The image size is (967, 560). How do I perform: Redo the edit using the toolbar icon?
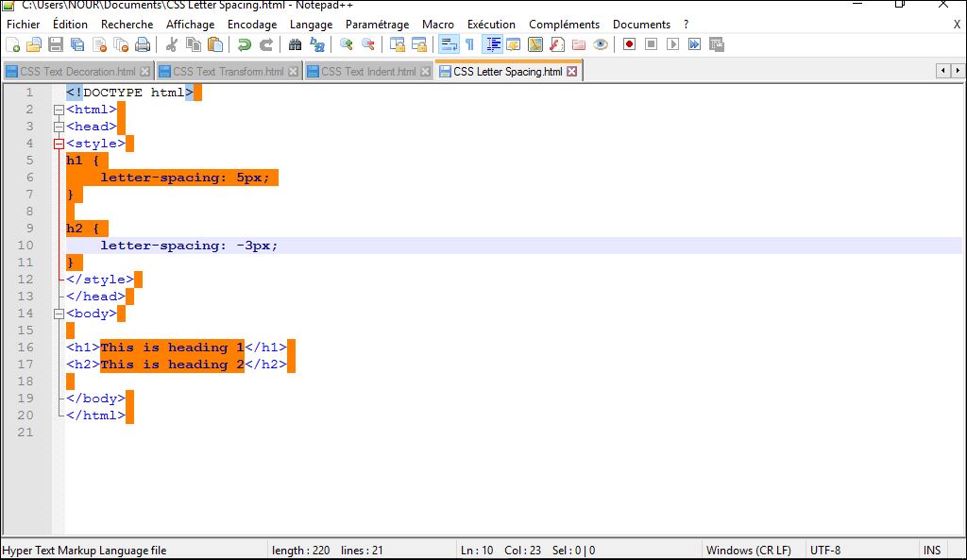pyautogui.click(x=265, y=44)
